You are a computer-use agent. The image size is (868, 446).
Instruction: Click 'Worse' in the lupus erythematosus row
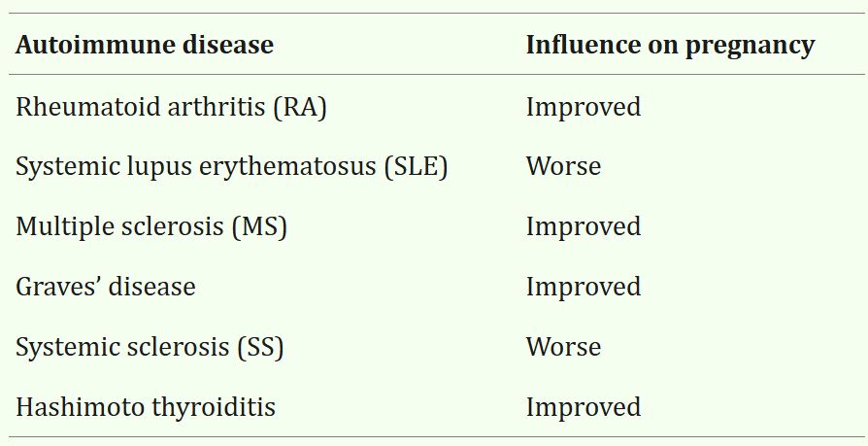coord(563,166)
